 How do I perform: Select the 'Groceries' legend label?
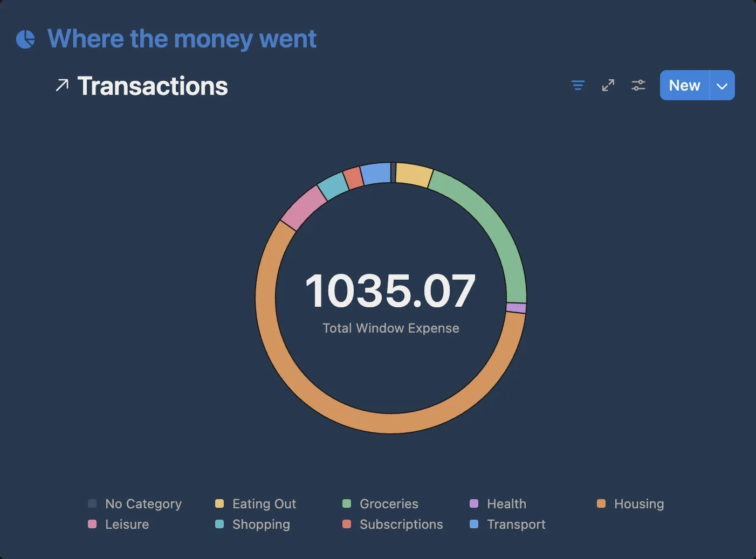click(x=389, y=504)
